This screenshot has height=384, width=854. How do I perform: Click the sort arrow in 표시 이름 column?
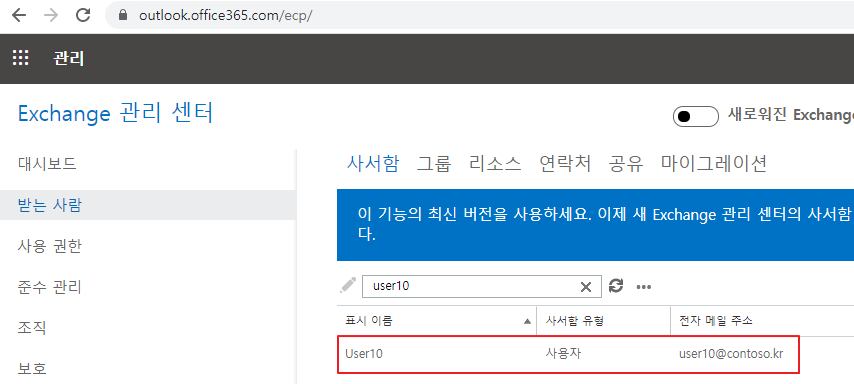click(x=527, y=321)
